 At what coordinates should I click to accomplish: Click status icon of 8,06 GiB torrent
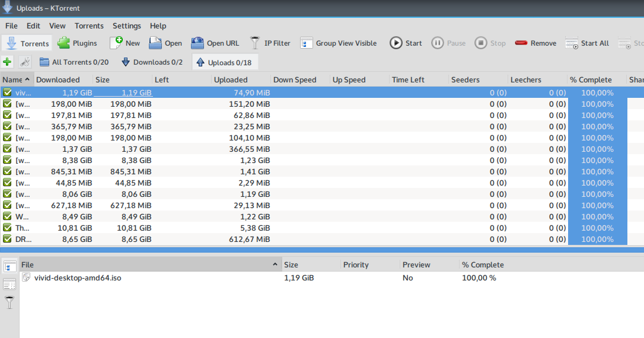click(x=7, y=194)
